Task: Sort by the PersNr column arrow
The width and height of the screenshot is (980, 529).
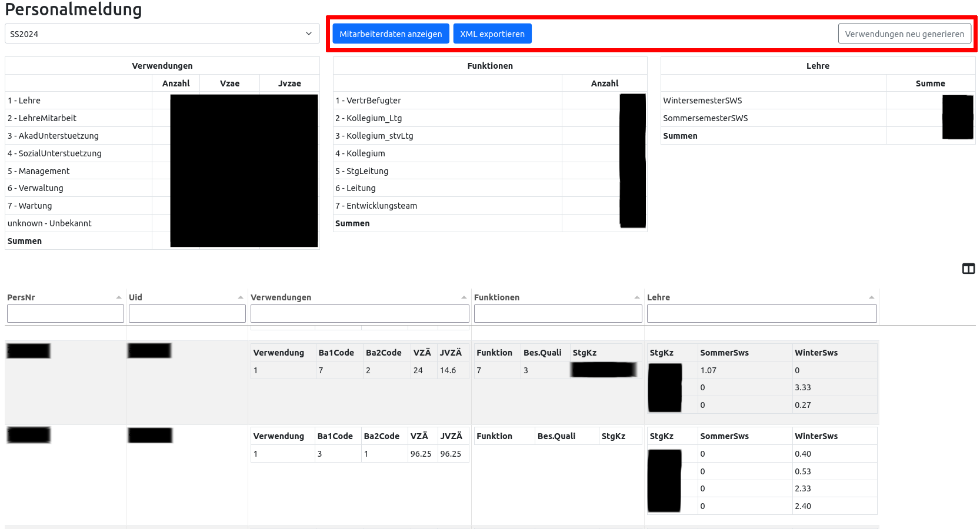Action: tap(119, 297)
